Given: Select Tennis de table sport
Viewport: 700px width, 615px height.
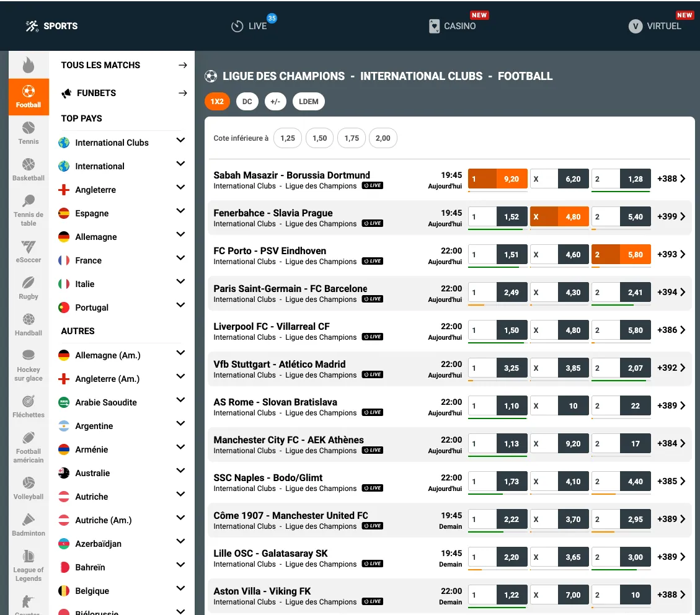Looking at the screenshot, I should [29, 211].
